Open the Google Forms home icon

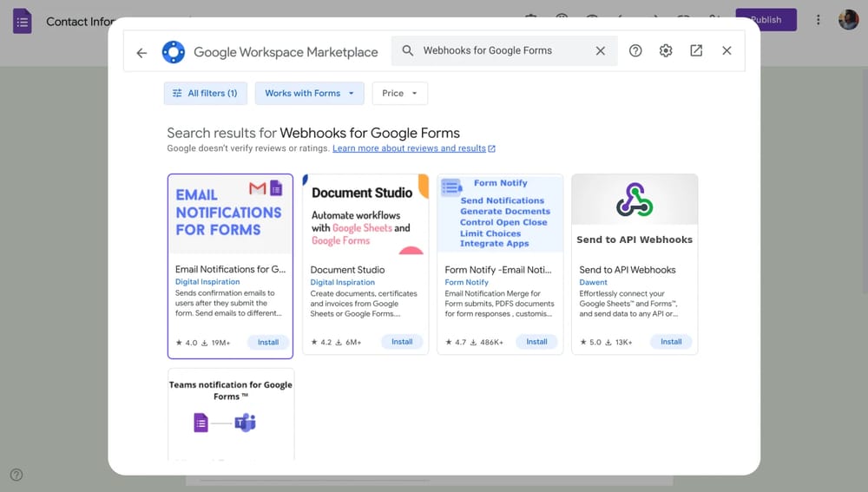click(x=23, y=21)
